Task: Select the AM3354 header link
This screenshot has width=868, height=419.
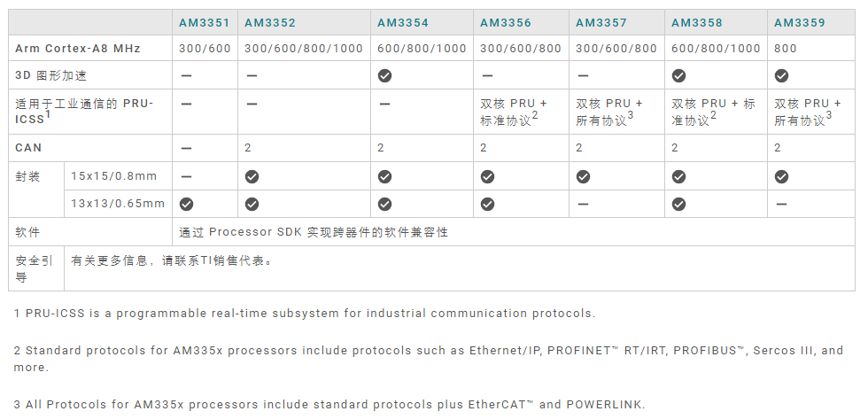Action: pos(403,22)
